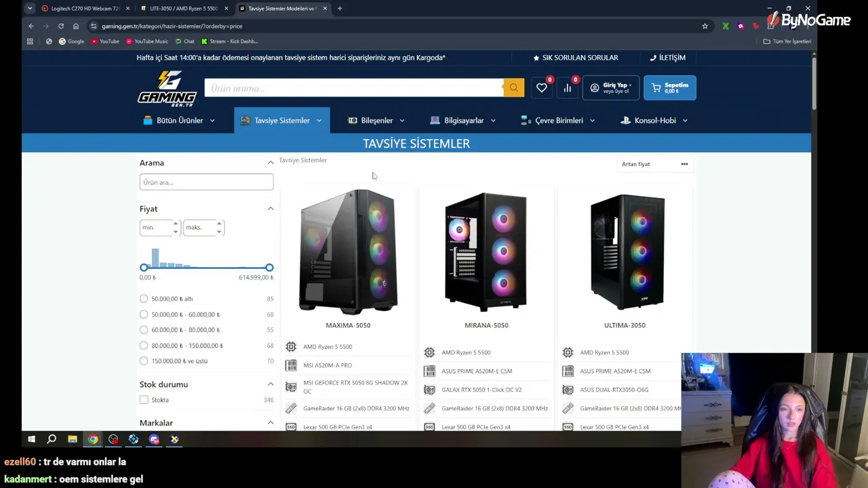Open the MAXIMA-5050 product title
Viewport: 868px width, 488px height.
348,325
